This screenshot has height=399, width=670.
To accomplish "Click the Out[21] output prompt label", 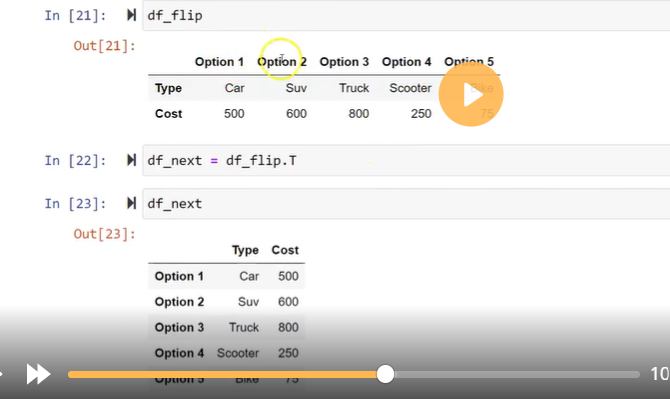I will pos(104,46).
